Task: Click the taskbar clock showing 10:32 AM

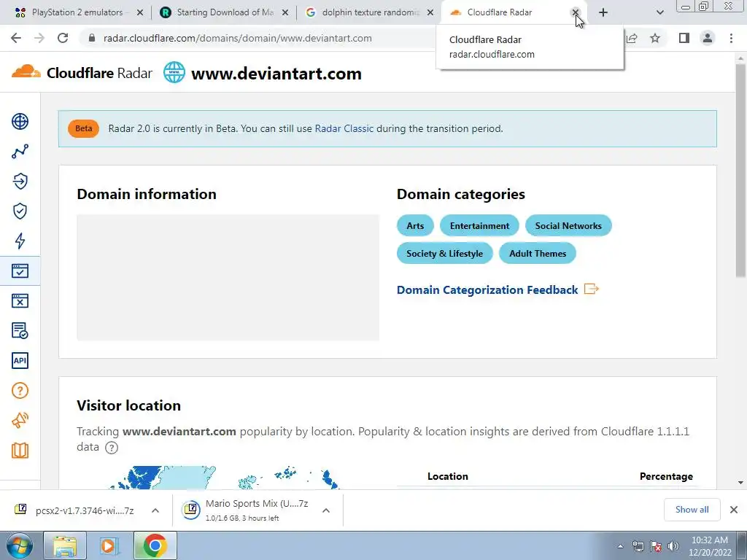Action: point(710,546)
